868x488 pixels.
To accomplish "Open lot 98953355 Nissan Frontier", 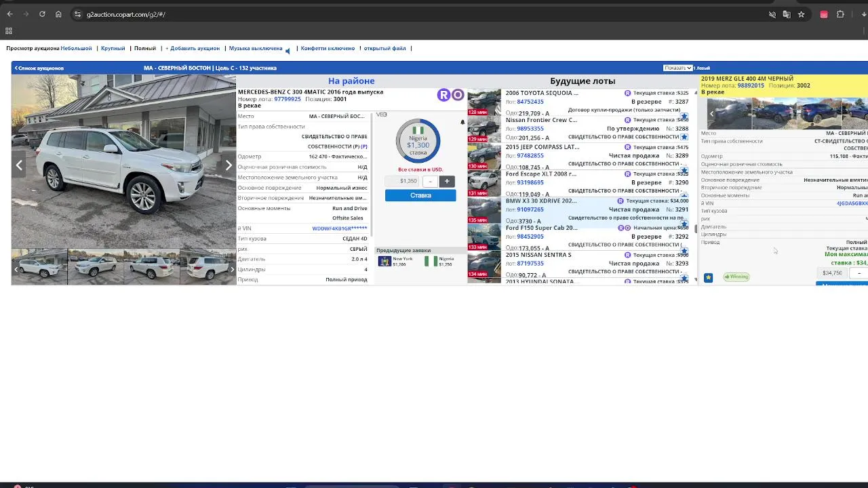I will tap(530, 129).
